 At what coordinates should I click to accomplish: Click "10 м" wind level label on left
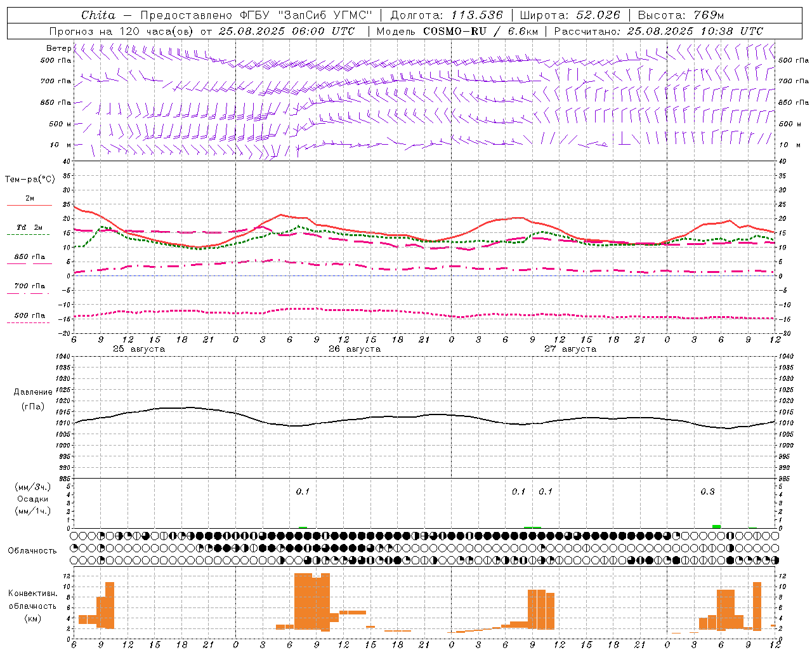click(61, 145)
